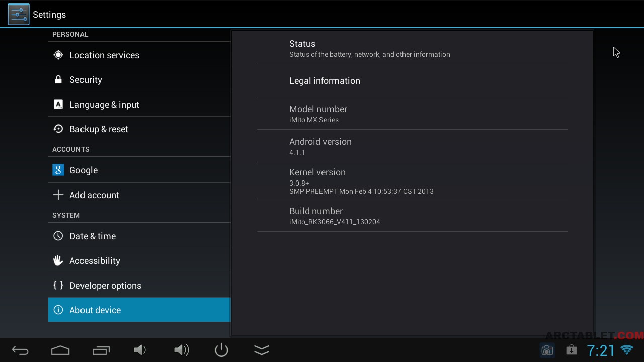
Task: Click the plus icon next to Add account
Action: click(x=58, y=195)
